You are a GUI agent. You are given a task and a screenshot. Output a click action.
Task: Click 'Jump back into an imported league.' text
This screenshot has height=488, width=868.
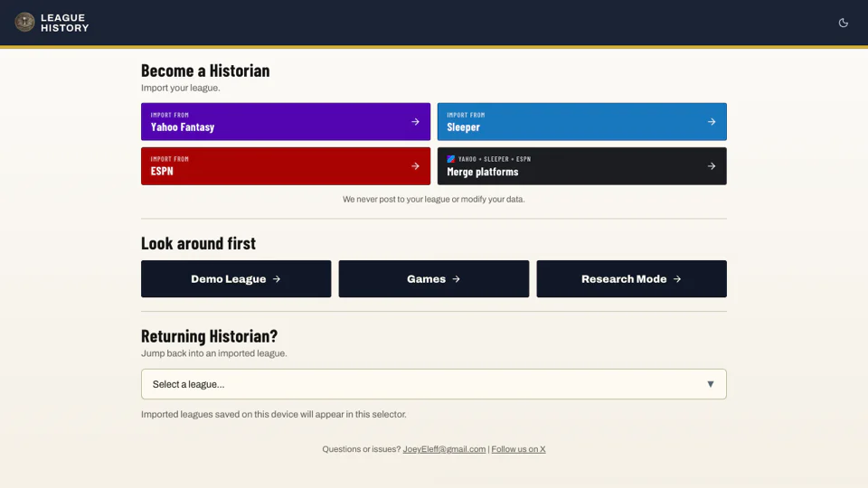pyautogui.click(x=213, y=353)
